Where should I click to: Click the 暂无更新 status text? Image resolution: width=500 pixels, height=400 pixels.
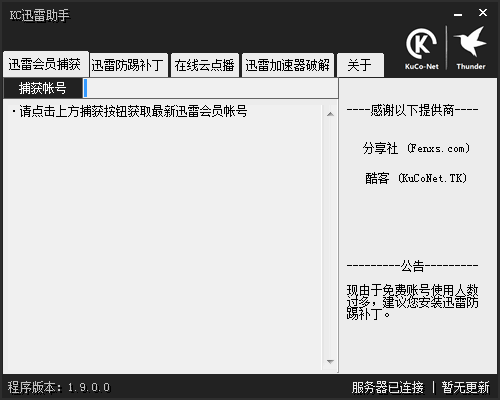tap(465, 387)
